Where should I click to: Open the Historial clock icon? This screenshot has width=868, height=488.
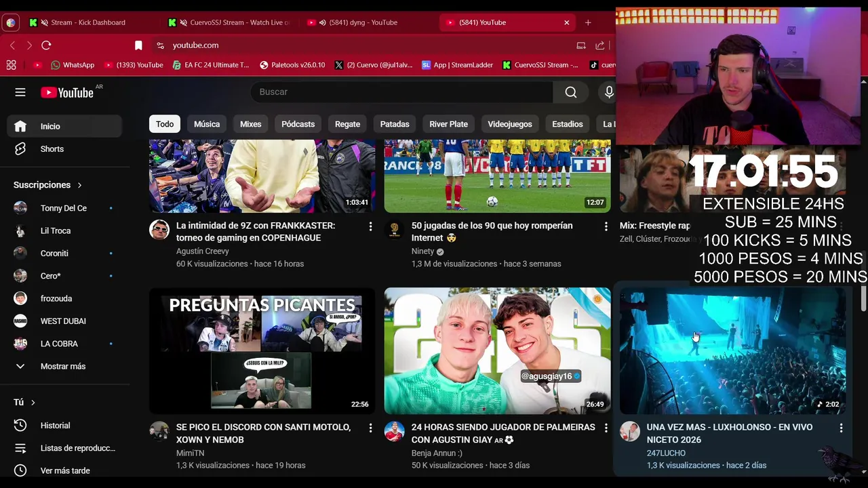tap(20, 426)
